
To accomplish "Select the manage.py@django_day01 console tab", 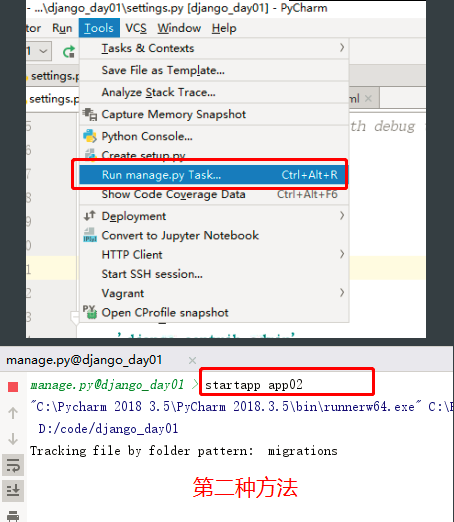I will (84, 360).
